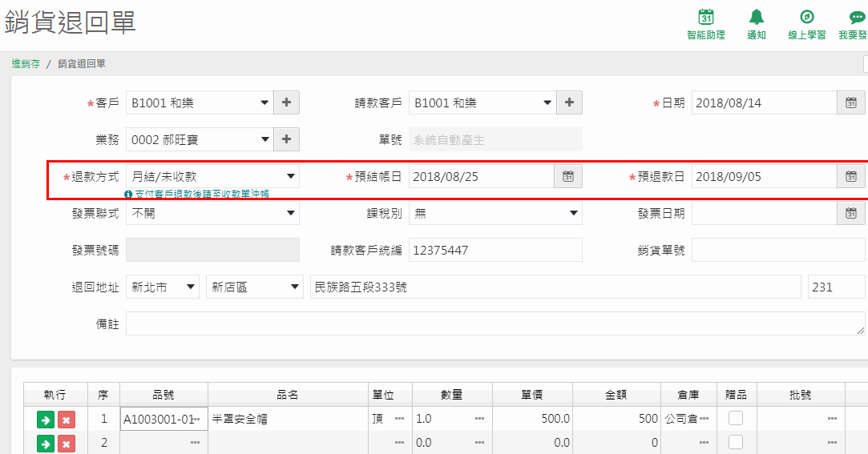Click green arrow execute icon in row 1

pos(46,420)
